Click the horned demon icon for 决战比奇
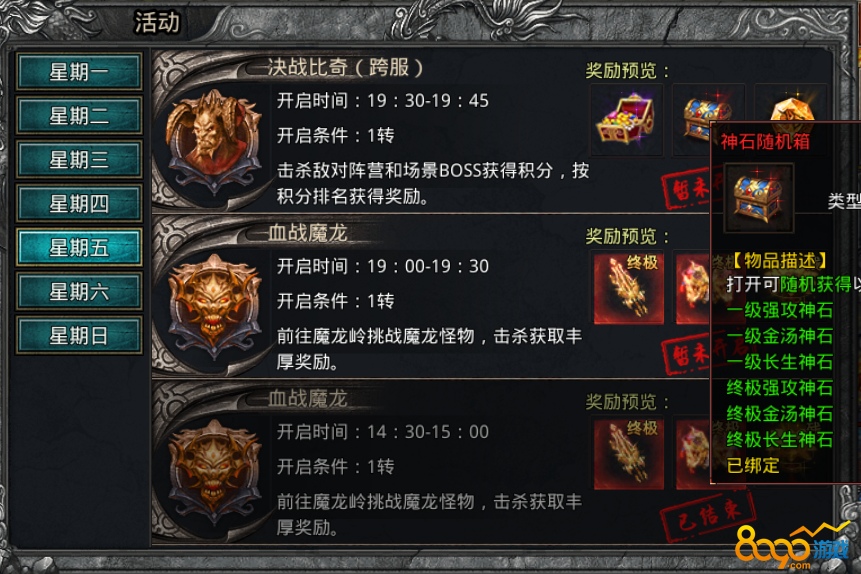 (214, 142)
